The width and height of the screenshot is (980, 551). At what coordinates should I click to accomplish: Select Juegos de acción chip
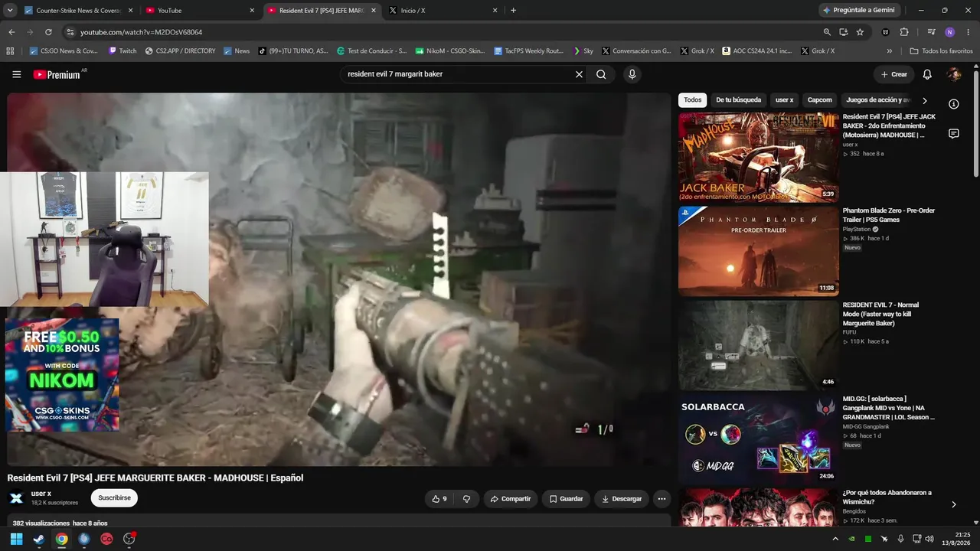877,100
